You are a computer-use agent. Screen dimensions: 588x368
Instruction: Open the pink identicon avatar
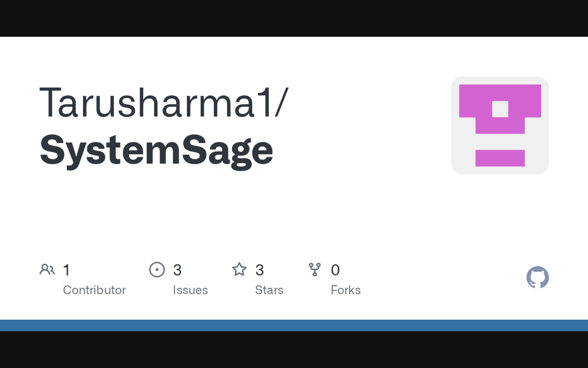pyautogui.click(x=500, y=125)
